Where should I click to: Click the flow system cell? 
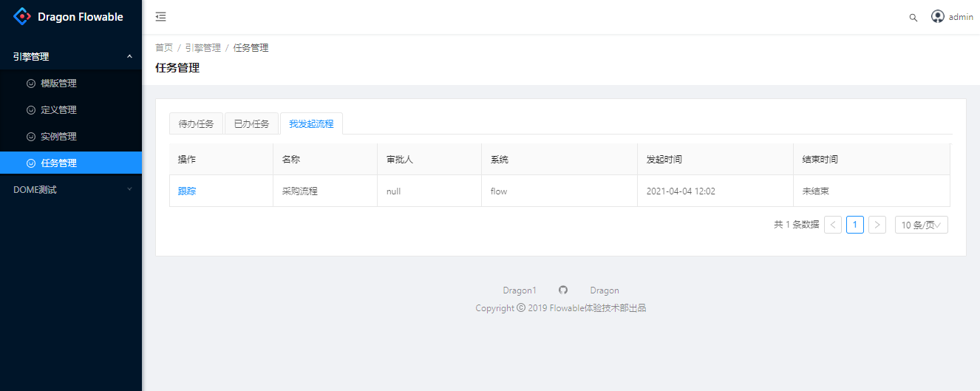(x=559, y=191)
